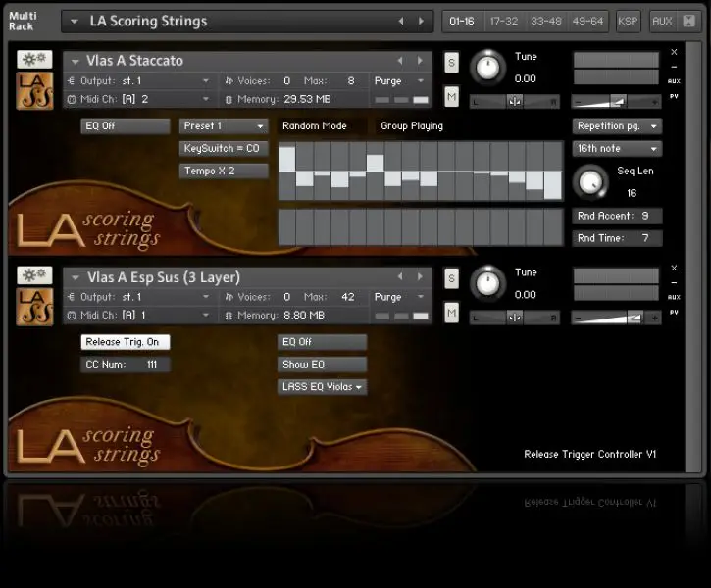Go to next multi with right arrow beside LA Scoring Strings
Viewport: 711px width, 588px height.
click(422, 21)
